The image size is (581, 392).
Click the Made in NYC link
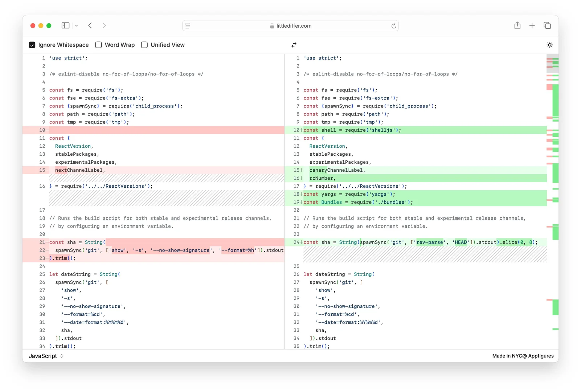(x=507, y=356)
